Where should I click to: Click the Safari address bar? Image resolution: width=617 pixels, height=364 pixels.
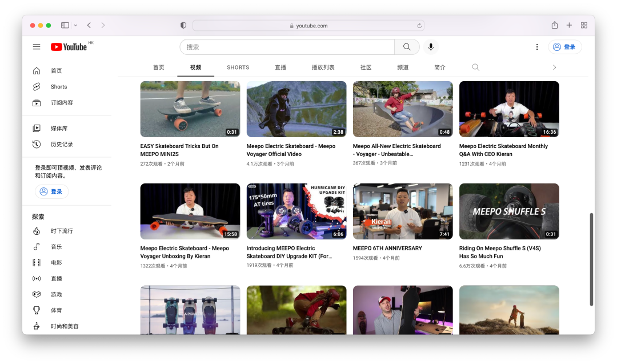[x=308, y=26]
